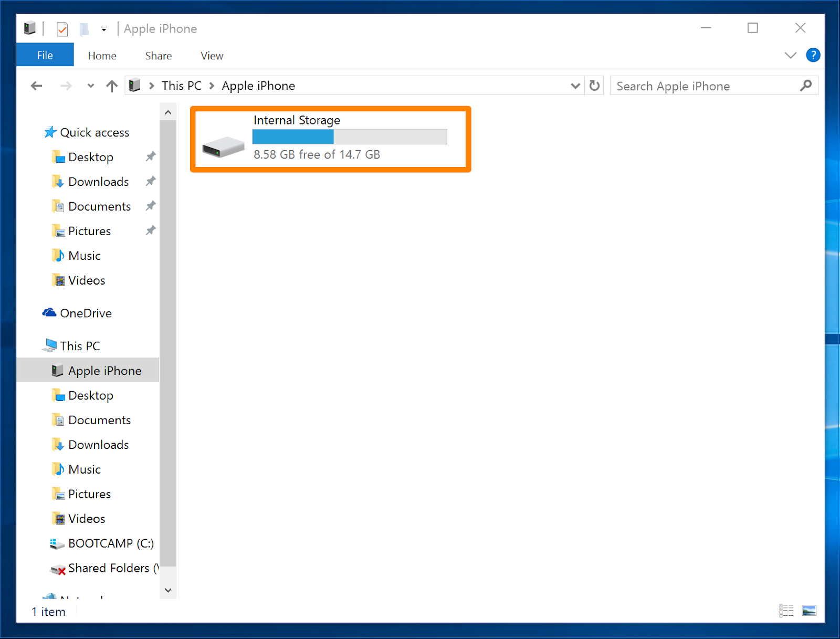Switch to the Home ribbon tab
Screen dimensions: 840x639
coord(102,56)
